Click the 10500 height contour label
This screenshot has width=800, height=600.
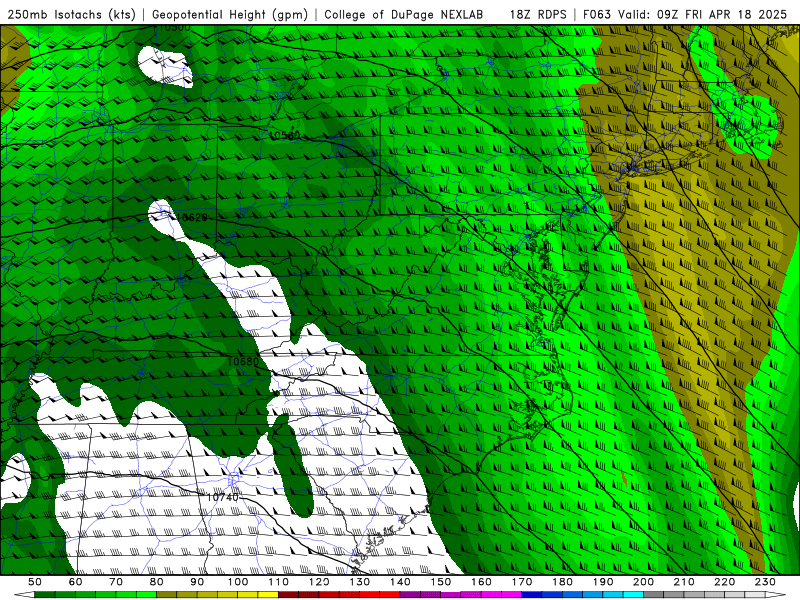(174, 27)
